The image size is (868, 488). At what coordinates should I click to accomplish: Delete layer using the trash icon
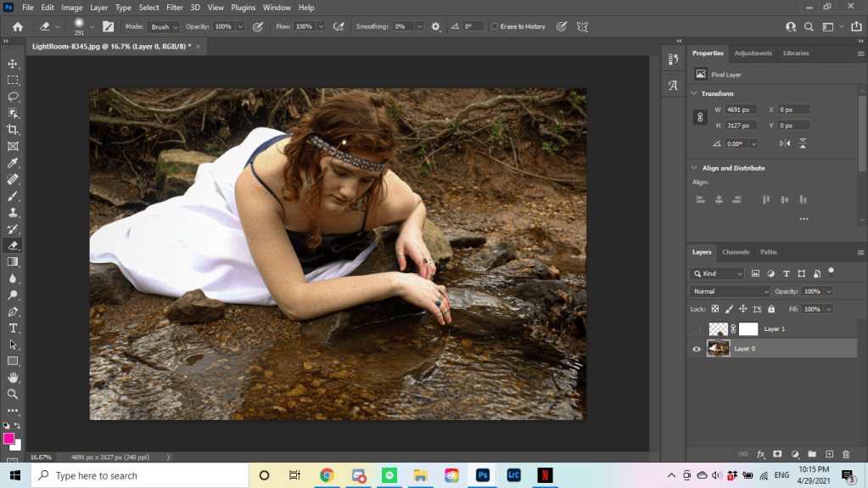(847, 454)
